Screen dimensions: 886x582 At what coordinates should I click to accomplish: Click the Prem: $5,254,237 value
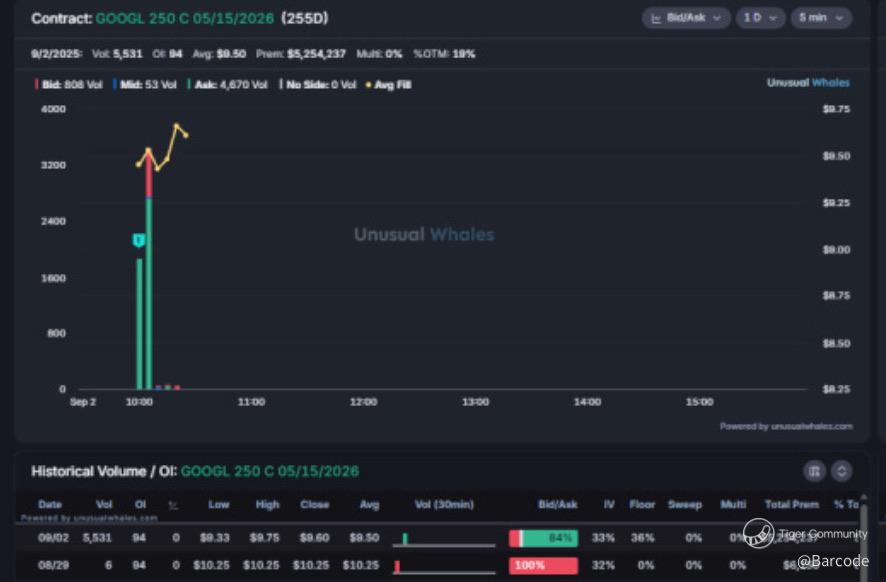tap(301, 54)
